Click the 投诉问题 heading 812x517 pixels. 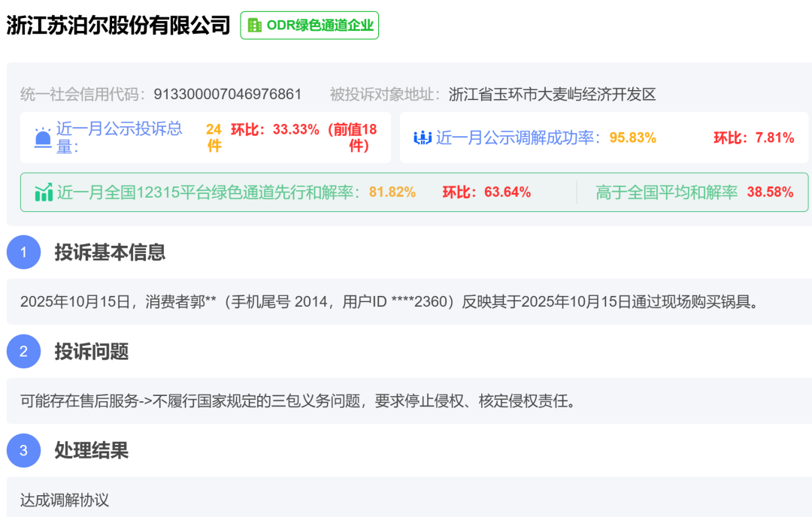pyautogui.click(x=92, y=352)
